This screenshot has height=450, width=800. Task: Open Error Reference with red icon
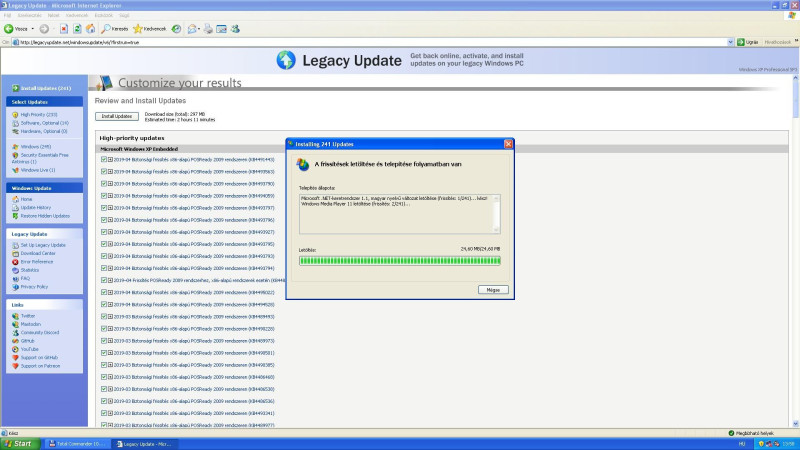(x=36, y=262)
